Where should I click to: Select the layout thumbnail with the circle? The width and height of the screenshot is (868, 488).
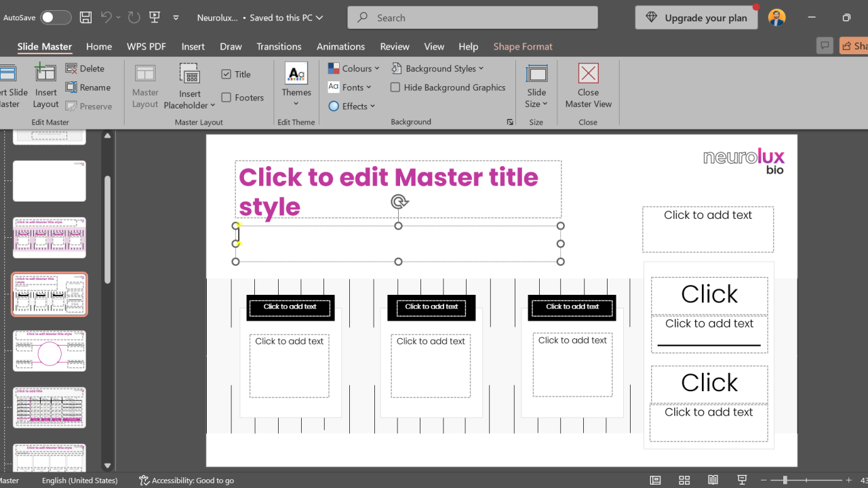pos(50,351)
